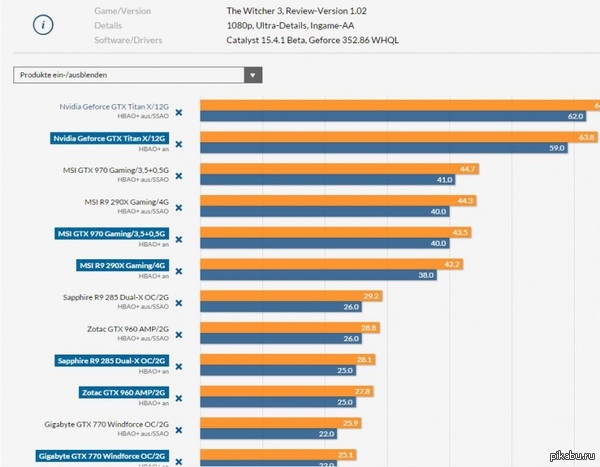Toggle the highlighted 'Sapphire R9 285 Dual-X OC/2G' label
The image size is (600, 467).
click(x=112, y=361)
